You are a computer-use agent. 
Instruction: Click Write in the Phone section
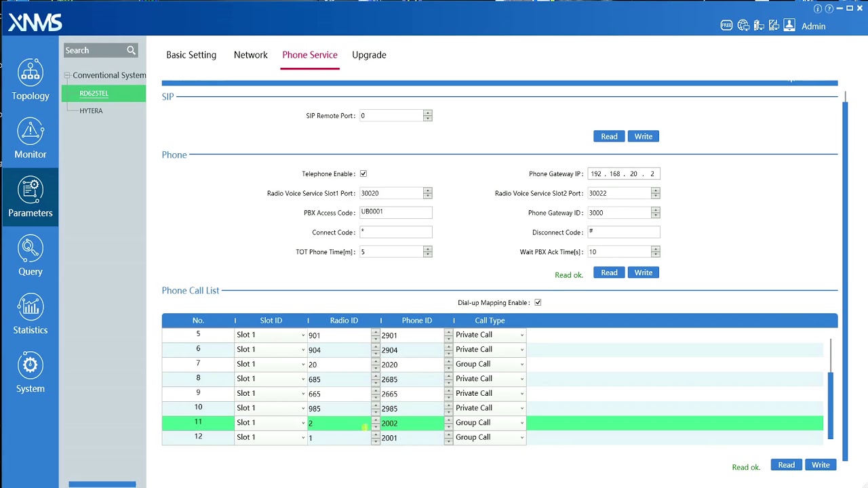coord(643,272)
